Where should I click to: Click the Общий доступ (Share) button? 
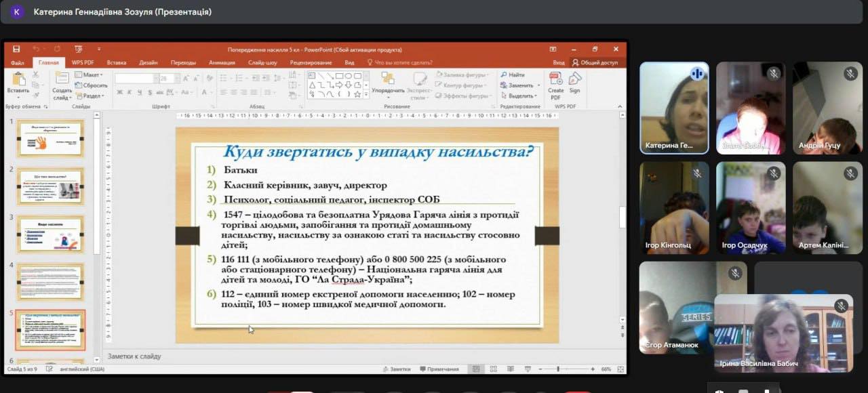coord(594,62)
